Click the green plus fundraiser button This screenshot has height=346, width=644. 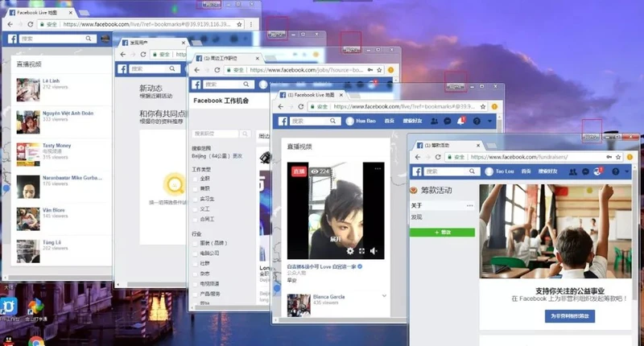(442, 233)
